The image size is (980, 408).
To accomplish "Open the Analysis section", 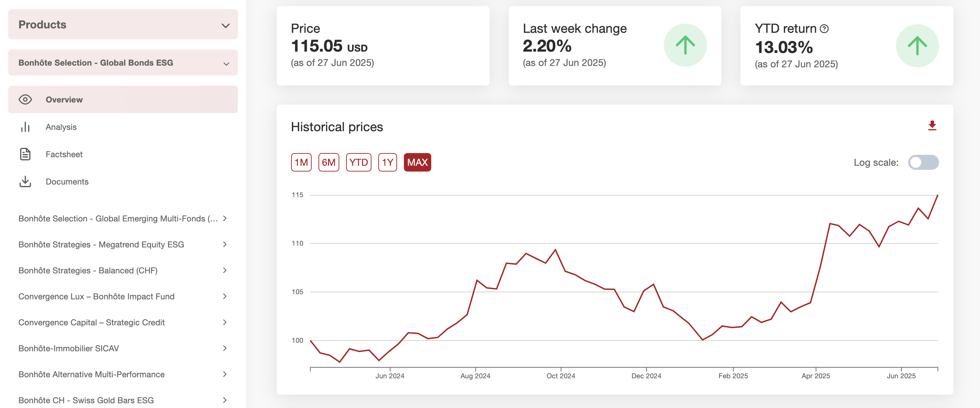I will pos(123,127).
